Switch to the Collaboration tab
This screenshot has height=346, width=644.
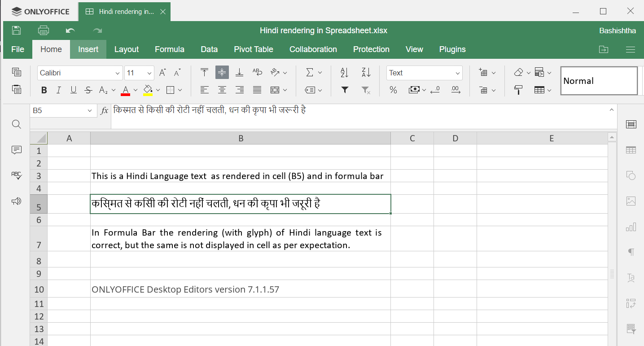click(313, 49)
